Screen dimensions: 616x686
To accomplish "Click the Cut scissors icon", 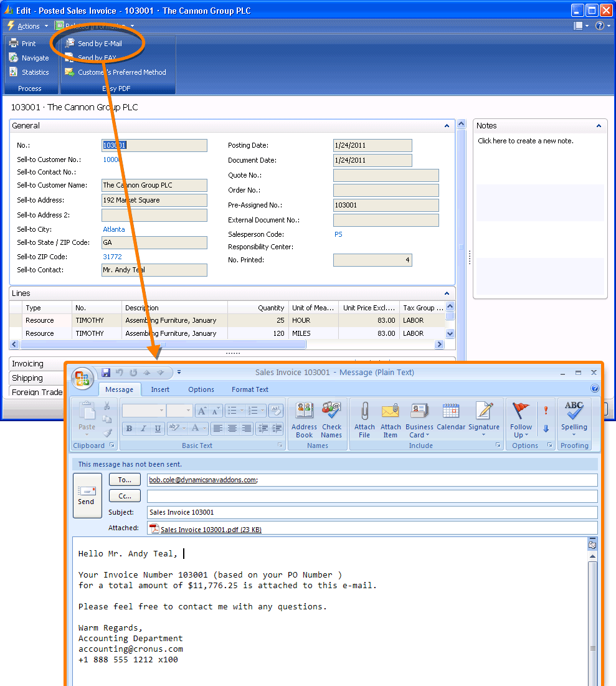I will (x=107, y=406).
